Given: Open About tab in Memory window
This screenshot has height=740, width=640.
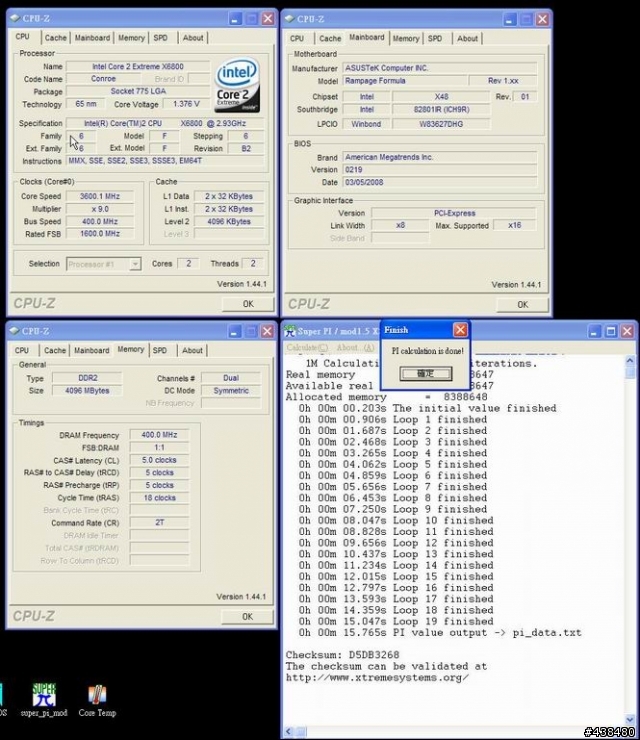Looking at the screenshot, I should pyautogui.click(x=192, y=351).
